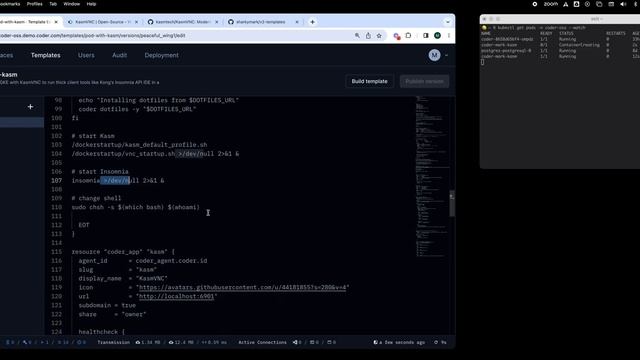
Task: Close the pod-with-kasm Template tab
Action: (x=56, y=22)
